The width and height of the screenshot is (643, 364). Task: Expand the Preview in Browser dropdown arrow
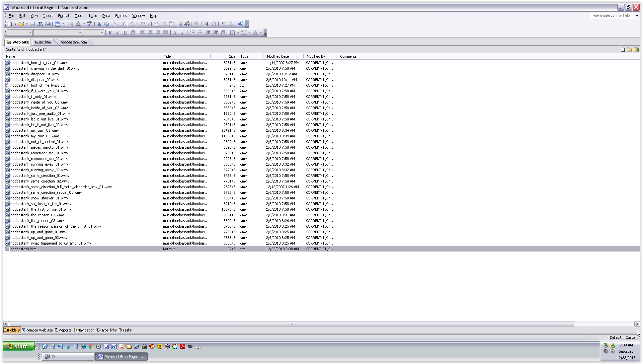(x=84, y=24)
